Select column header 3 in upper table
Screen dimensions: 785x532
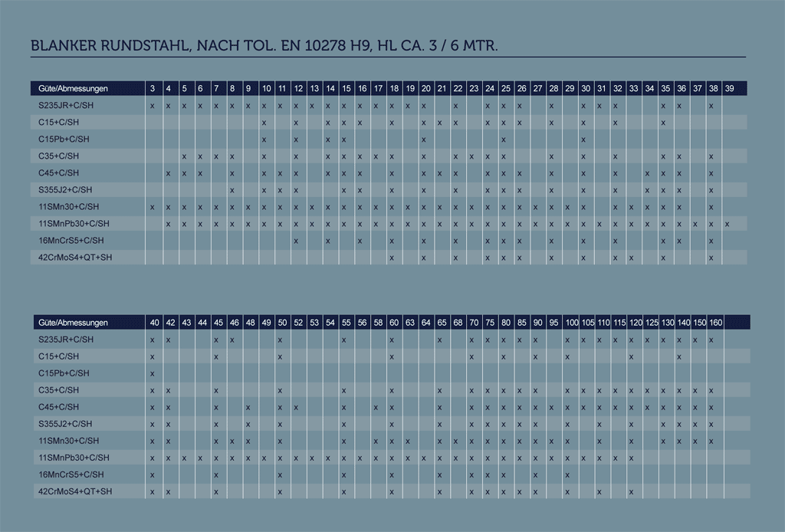(x=153, y=89)
